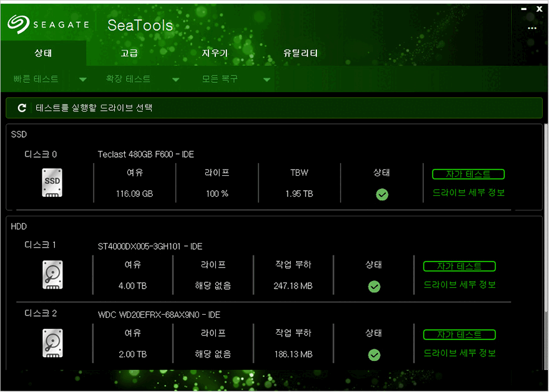Click the 247.18 MB workload value
This screenshot has width=549, height=392.
[x=293, y=286]
